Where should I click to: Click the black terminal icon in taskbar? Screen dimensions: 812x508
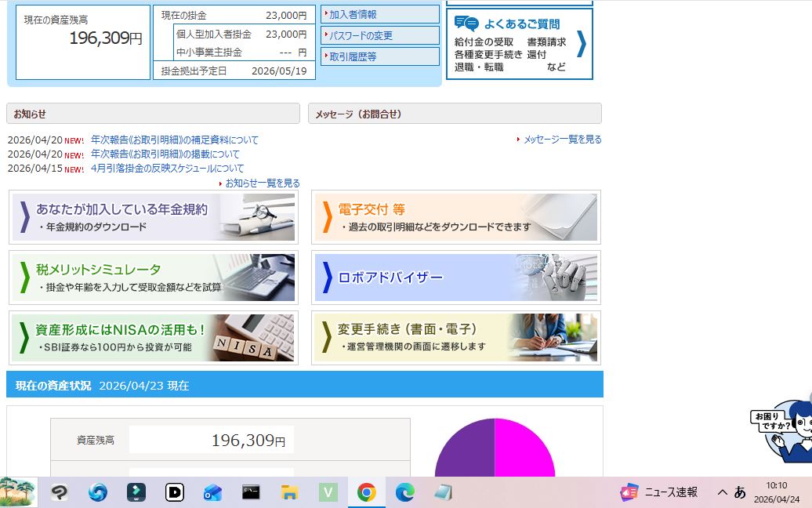pos(251,492)
